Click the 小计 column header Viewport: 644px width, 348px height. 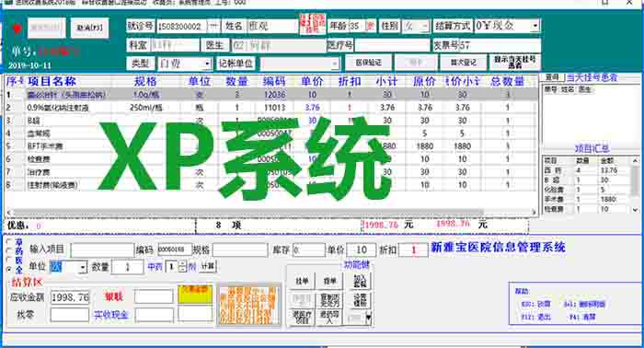pyautogui.click(x=387, y=81)
